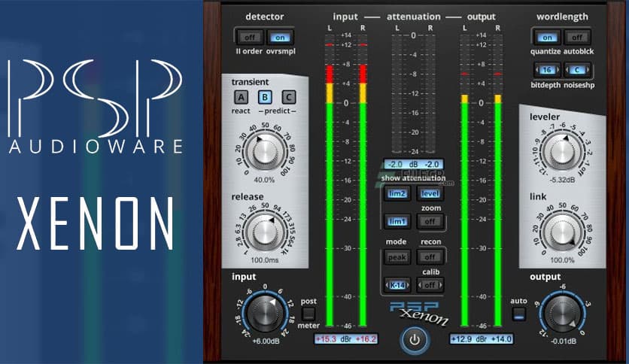This screenshot has width=629, height=364.
Task: Click the PSP Xenon logo
Action: click(x=418, y=313)
